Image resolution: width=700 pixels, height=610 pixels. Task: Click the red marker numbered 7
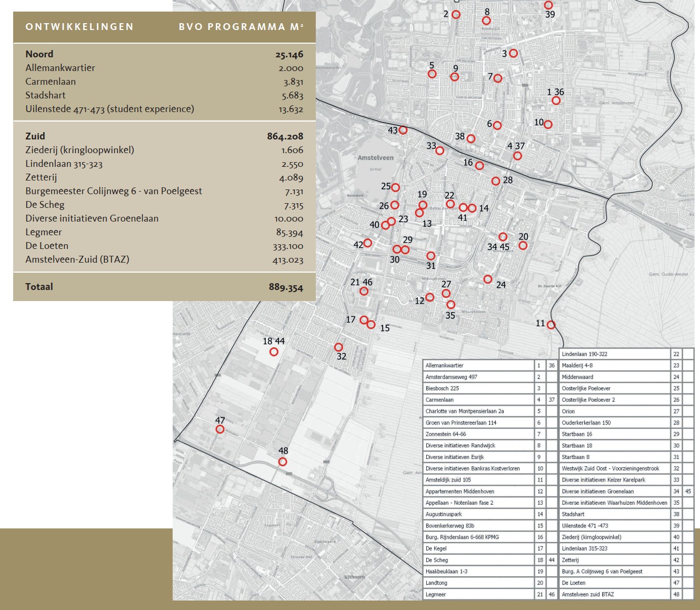coord(498,78)
